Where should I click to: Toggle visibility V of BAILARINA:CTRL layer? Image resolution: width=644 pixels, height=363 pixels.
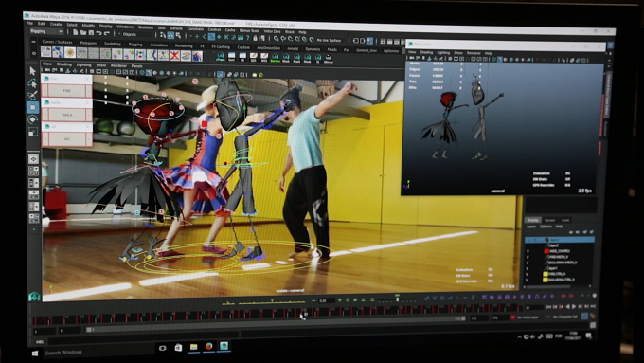point(528,280)
